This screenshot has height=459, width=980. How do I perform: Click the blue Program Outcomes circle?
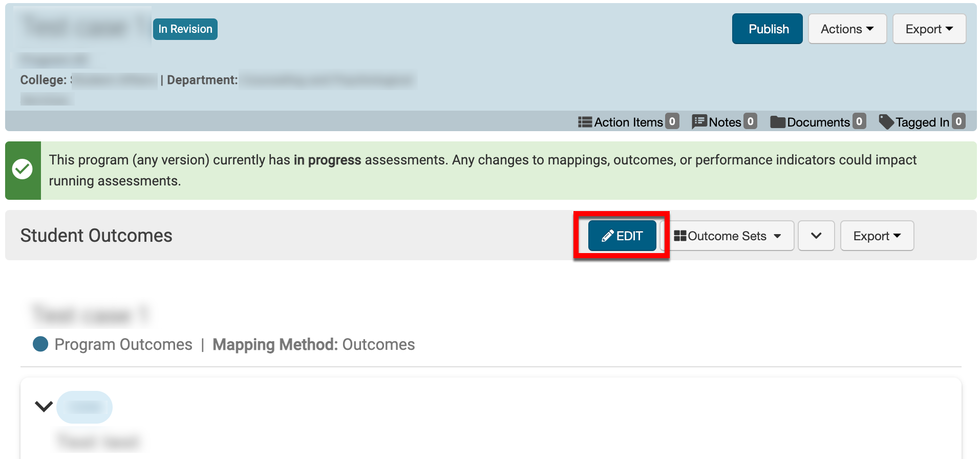(x=40, y=344)
